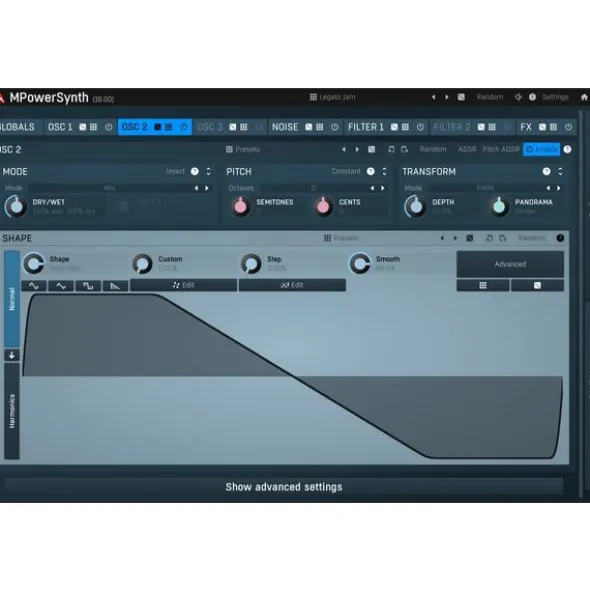This screenshot has width=590, height=591.
Task: Select the triangle waveform shape button
Action: [61, 286]
